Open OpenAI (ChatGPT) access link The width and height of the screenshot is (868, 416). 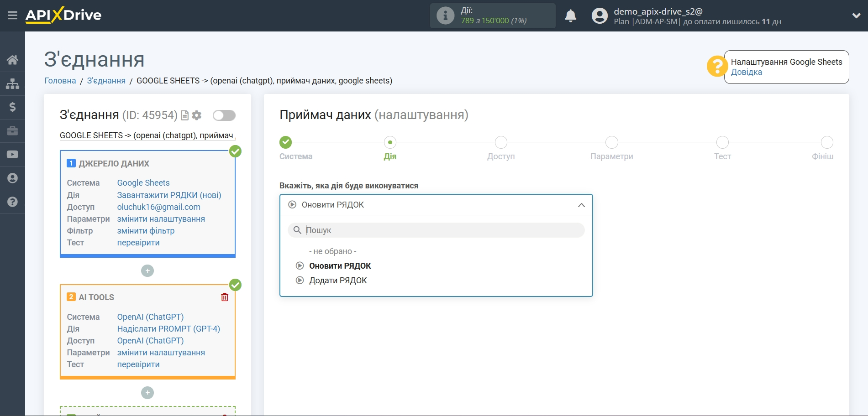[151, 341]
